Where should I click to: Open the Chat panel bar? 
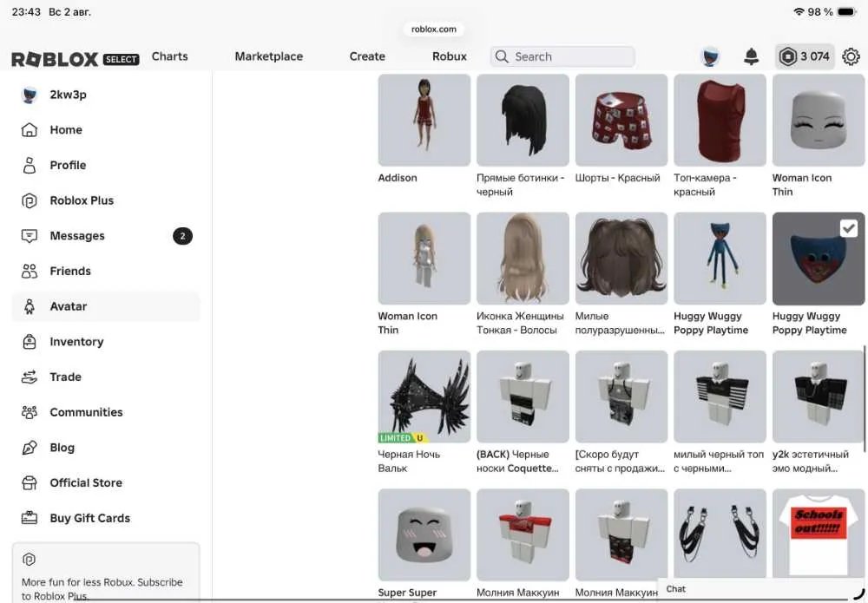(762, 590)
